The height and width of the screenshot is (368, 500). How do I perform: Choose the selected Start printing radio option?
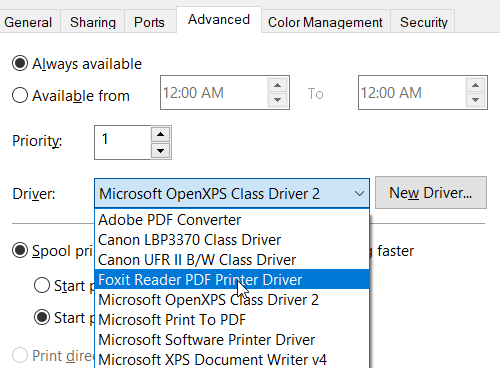[42, 317]
